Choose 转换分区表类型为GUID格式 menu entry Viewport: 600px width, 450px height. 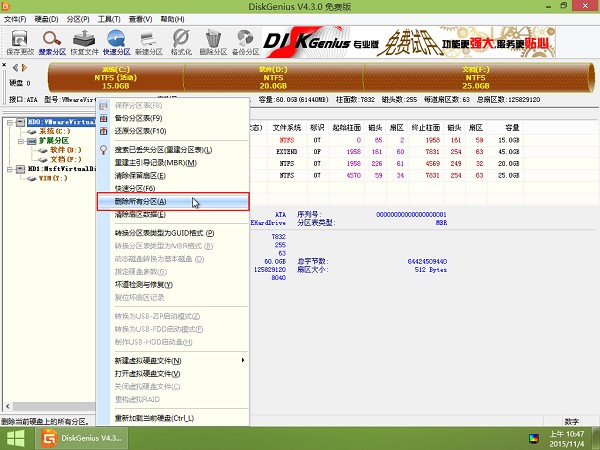pyautogui.click(x=173, y=233)
